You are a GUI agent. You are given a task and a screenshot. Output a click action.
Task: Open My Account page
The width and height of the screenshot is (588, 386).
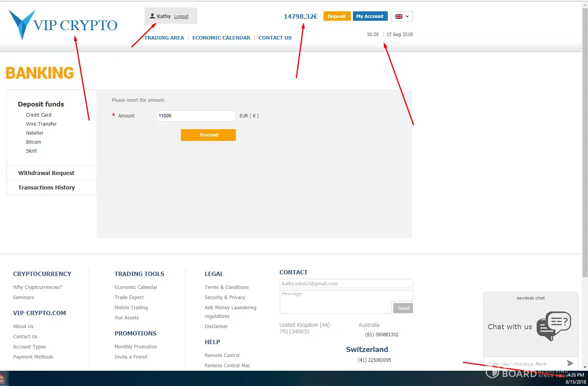coord(370,16)
